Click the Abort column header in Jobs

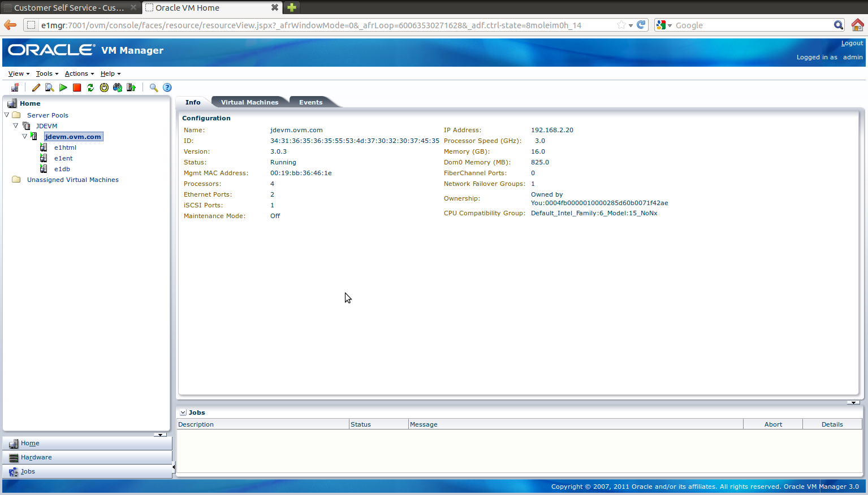[x=773, y=424]
